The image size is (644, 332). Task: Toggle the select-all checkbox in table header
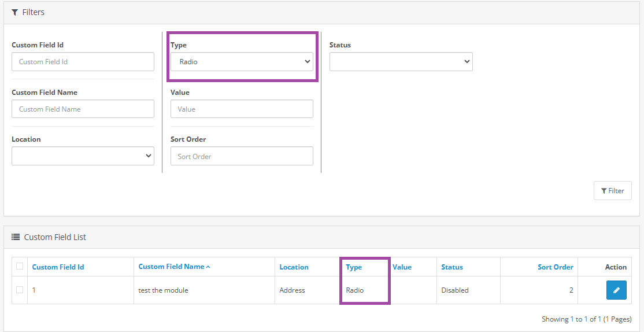click(x=20, y=266)
